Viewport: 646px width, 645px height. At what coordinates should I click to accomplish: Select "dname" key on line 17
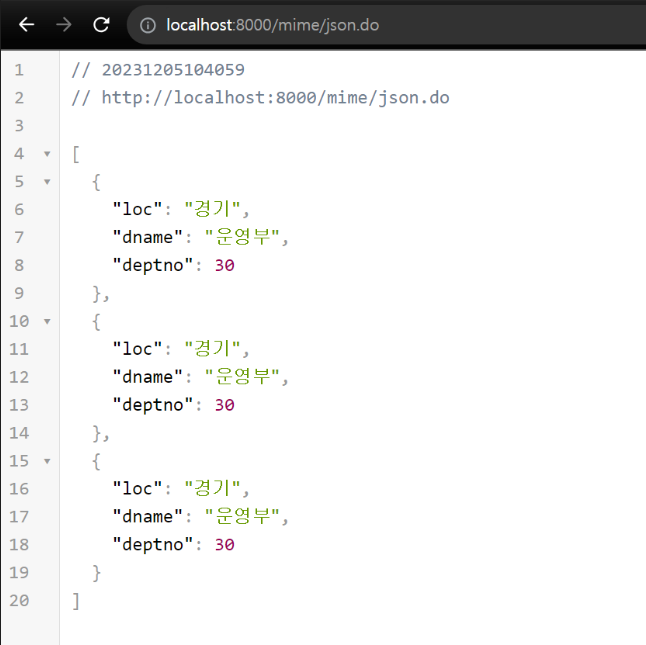tap(147, 516)
